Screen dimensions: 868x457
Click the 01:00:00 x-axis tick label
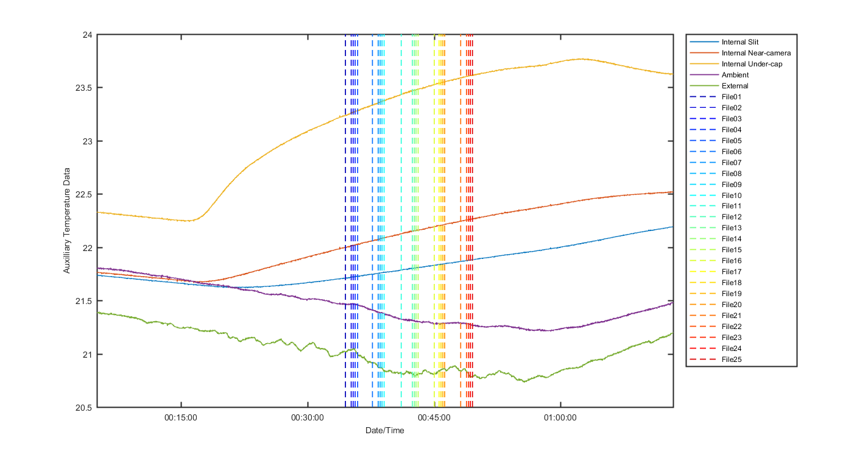tap(561, 418)
